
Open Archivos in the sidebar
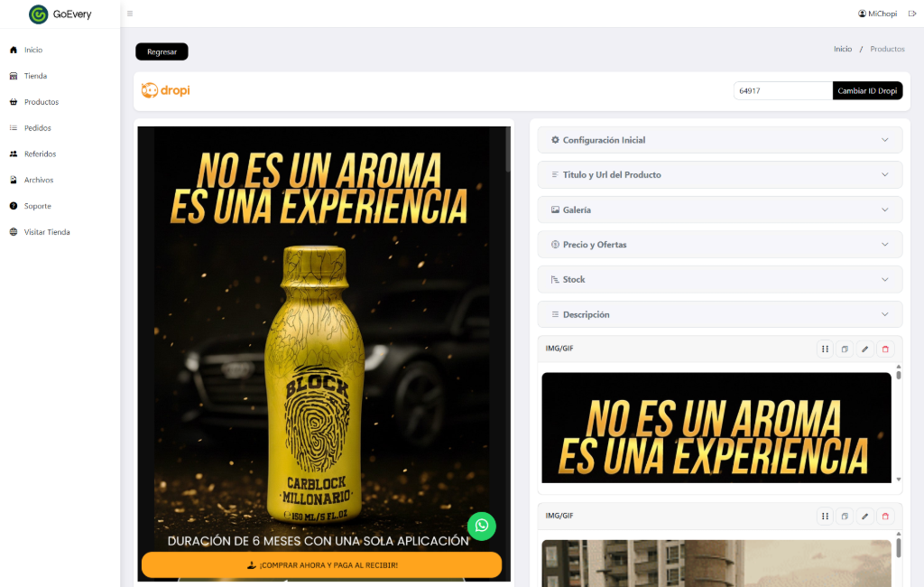[39, 180]
